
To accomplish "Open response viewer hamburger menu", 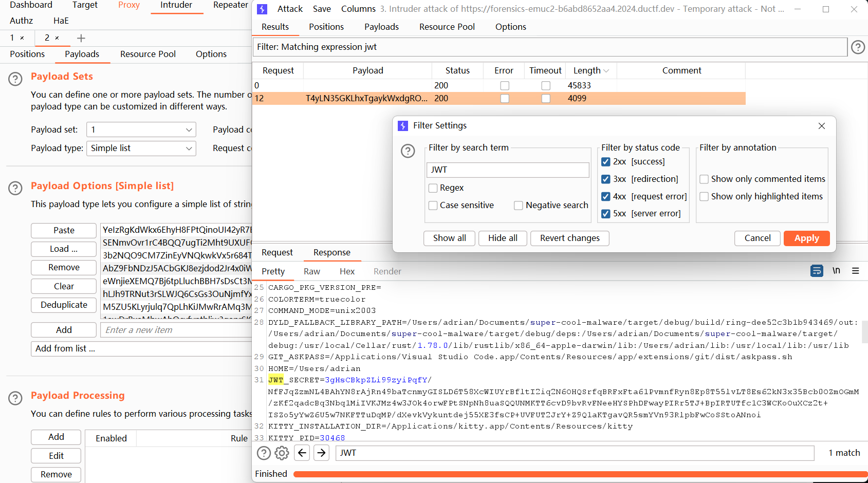I will [855, 271].
